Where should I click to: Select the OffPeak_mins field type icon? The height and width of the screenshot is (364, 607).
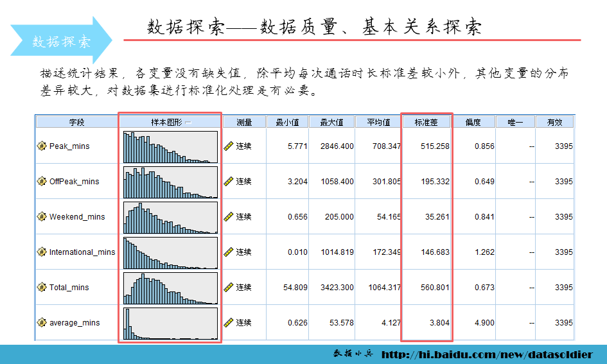(42, 182)
